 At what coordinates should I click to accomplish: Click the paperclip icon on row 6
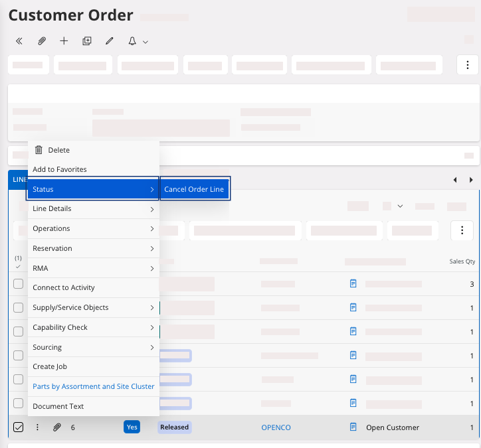coord(57,427)
